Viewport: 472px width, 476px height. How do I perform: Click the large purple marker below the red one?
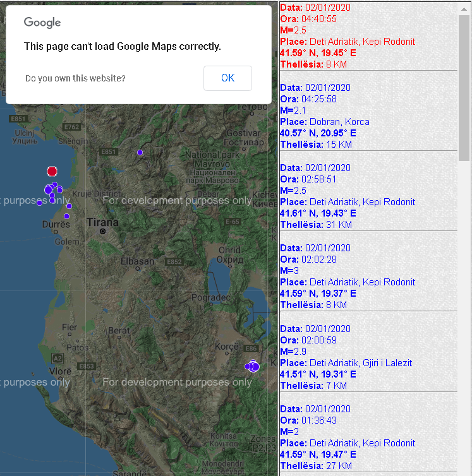tap(48, 190)
